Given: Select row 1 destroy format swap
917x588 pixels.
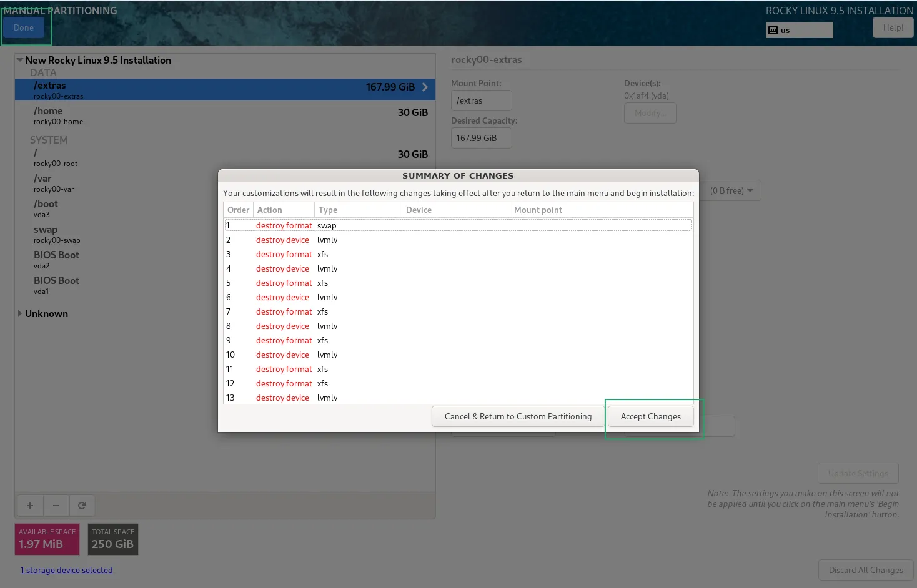Looking at the screenshot, I should (458, 225).
